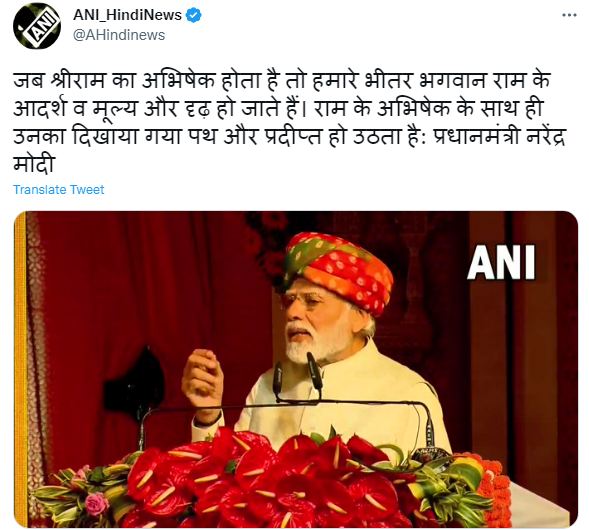Click the pink rose at the photo's corner

(x=96, y=504)
